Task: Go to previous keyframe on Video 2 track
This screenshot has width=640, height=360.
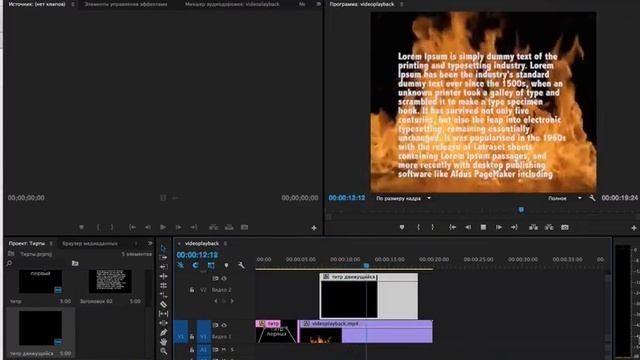Action: pyautogui.click(x=216, y=301)
